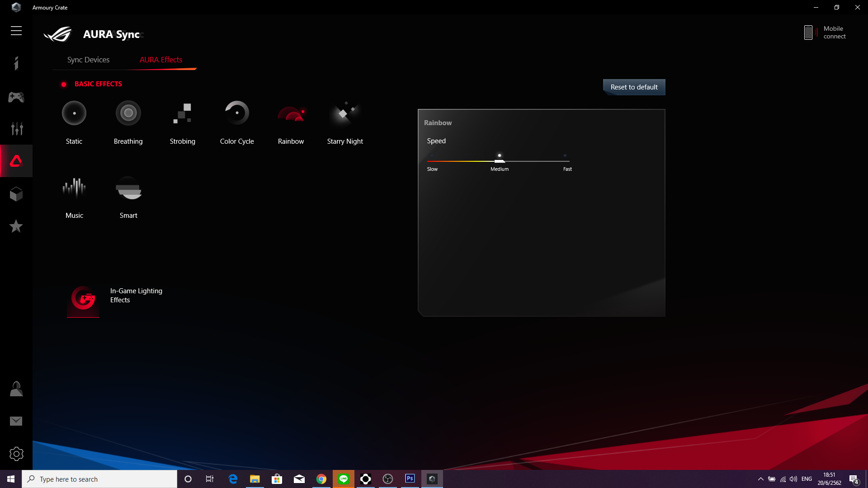
Task: Open OBS Studio from taskbar
Action: [388, 479]
